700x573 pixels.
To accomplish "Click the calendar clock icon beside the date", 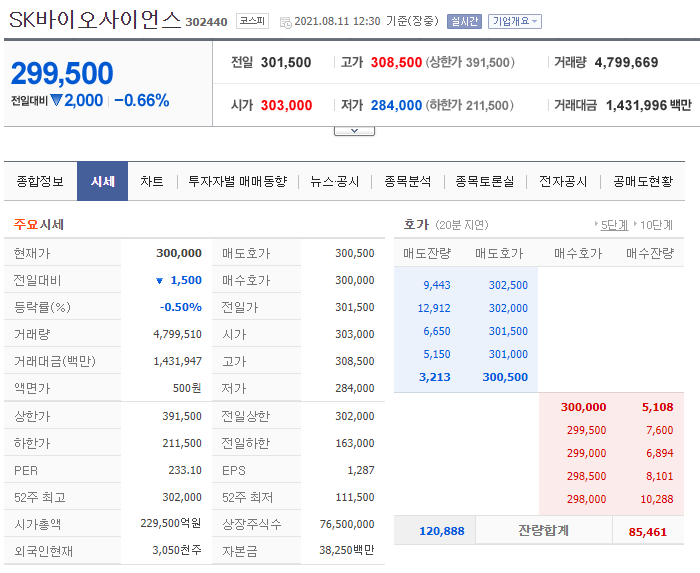I will click(x=285, y=22).
